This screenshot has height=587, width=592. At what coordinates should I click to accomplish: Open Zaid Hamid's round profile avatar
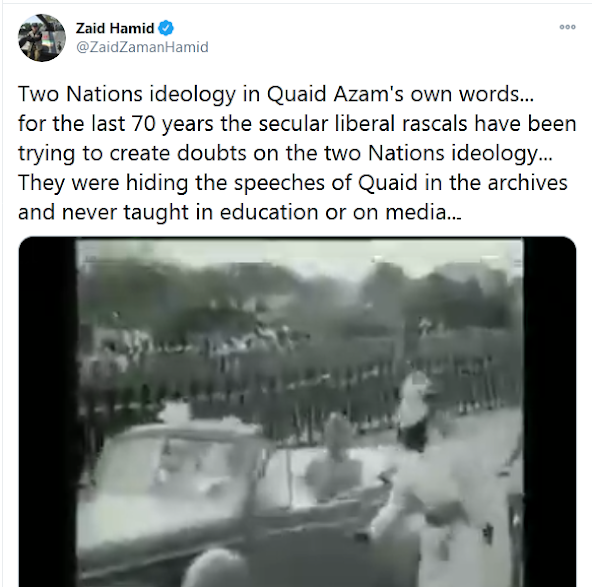[42, 38]
